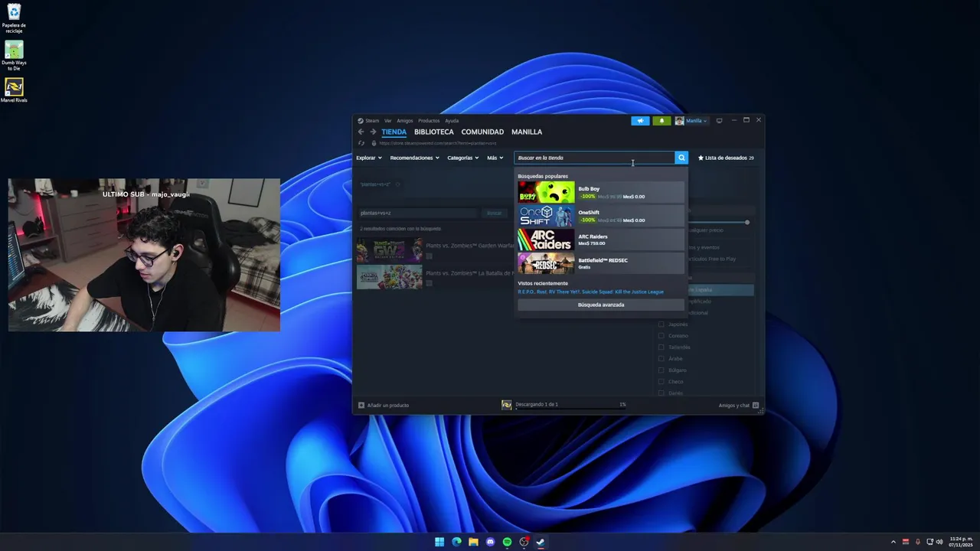Select the ARC Raiders popular search result
The height and width of the screenshot is (551, 980).
(601, 240)
